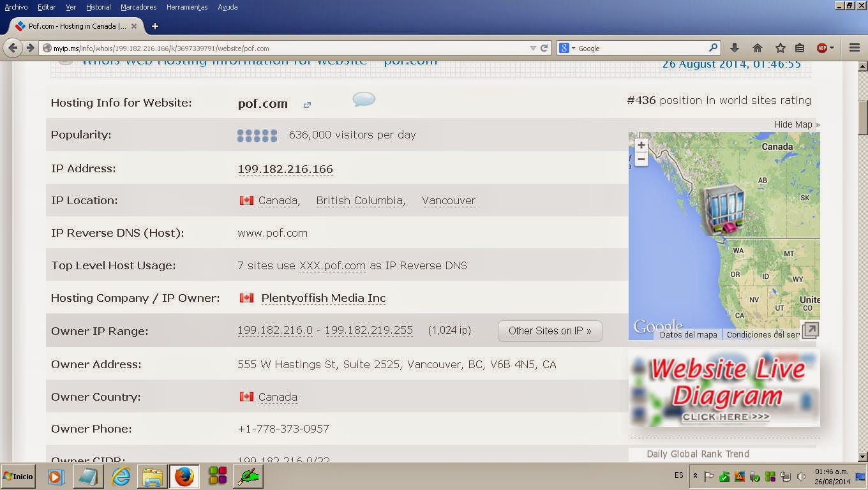This screenshot has height=490, width=868.
Task: Click scrollbar down arrow
Action: (862, 457)
